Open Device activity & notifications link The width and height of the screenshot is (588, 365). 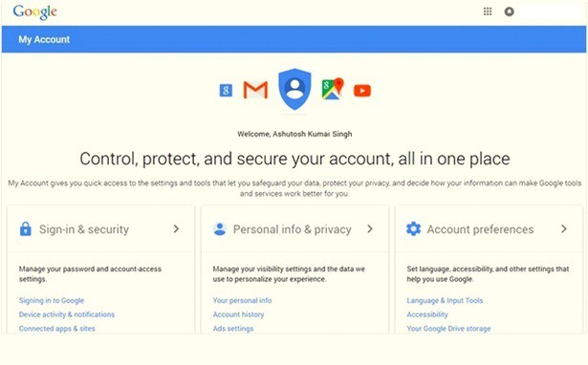67,314
